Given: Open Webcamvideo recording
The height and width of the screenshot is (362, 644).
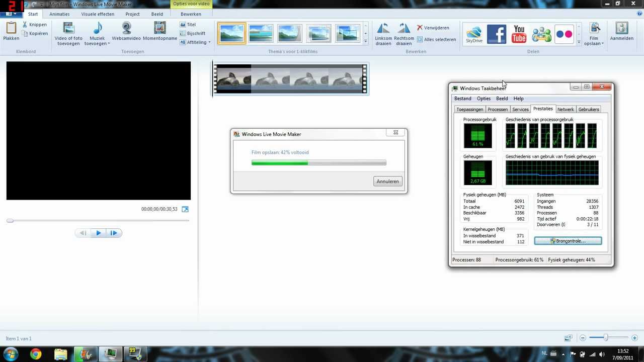Looking at the screenshot, I should 126,31.
